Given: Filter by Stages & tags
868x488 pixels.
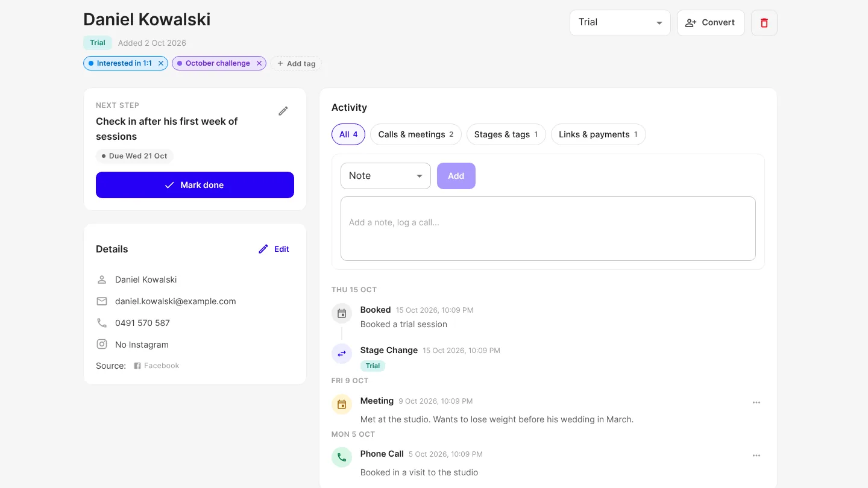Looking at the screenshot, I should pyautogui.click(x=506, y=134).
